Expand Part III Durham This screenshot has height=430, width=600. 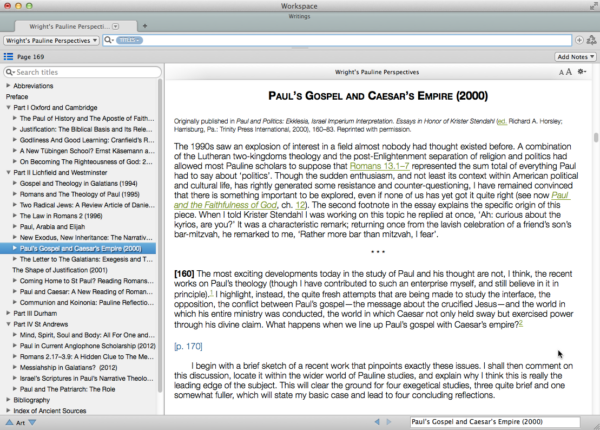click(8, 313)
